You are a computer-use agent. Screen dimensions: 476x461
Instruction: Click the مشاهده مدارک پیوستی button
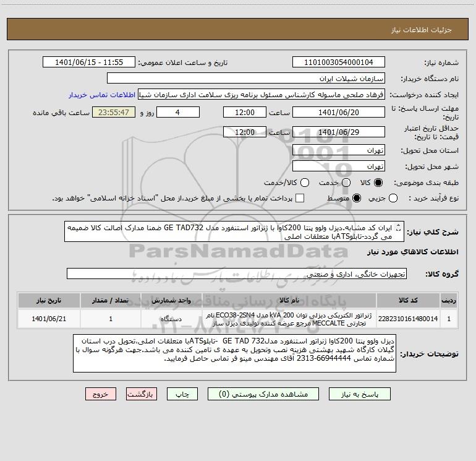coord(263,394)
